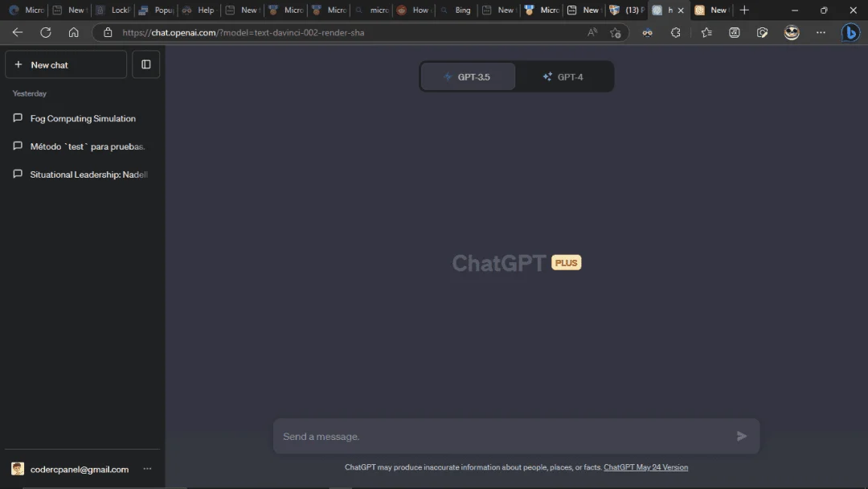Viewport: 868px width, 489px height.
Task: Open Situational Leadership: Nadella conversation
Action: click(83, 175)
